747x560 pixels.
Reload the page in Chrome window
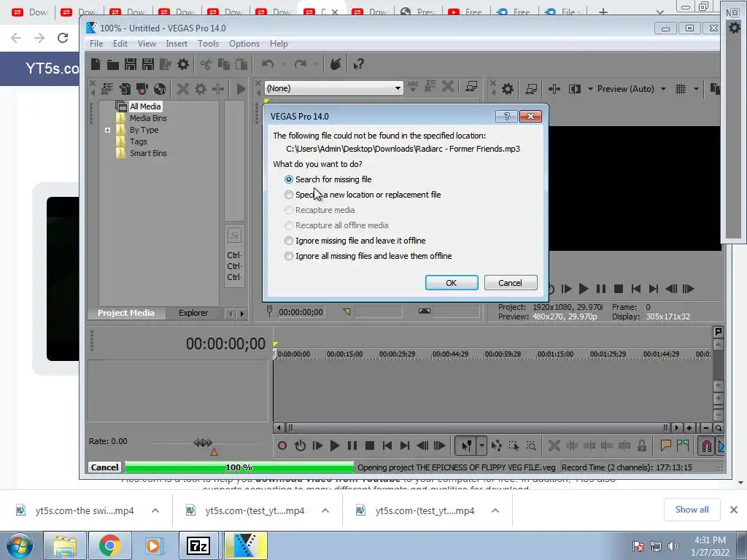tap(63, 38)
